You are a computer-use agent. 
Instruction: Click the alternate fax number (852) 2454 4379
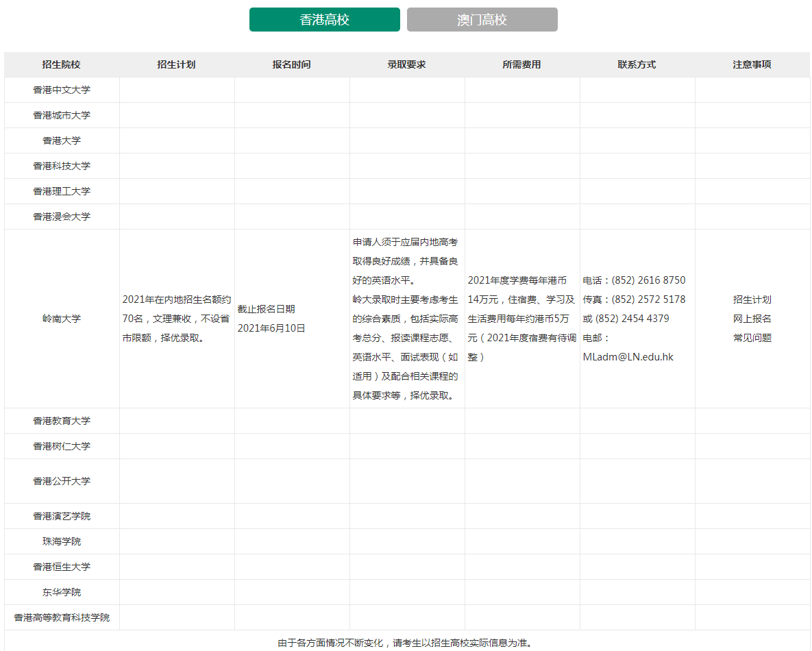632,319
